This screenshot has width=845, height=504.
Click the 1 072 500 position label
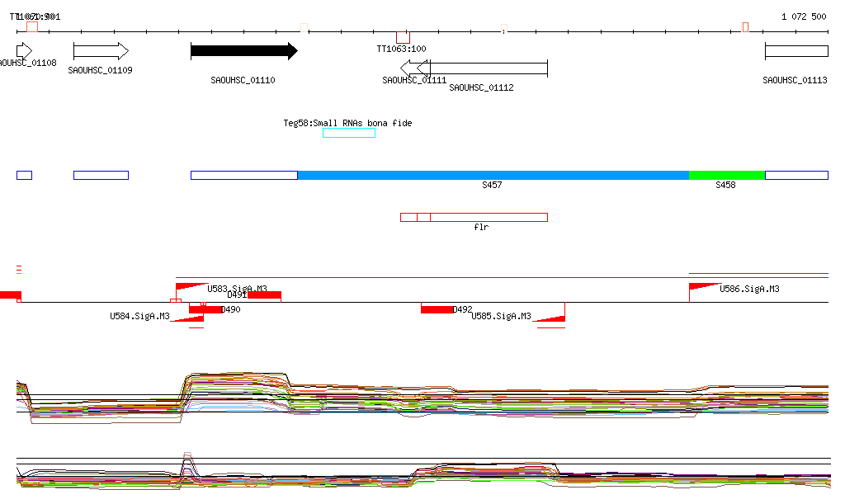pos(804,16)
